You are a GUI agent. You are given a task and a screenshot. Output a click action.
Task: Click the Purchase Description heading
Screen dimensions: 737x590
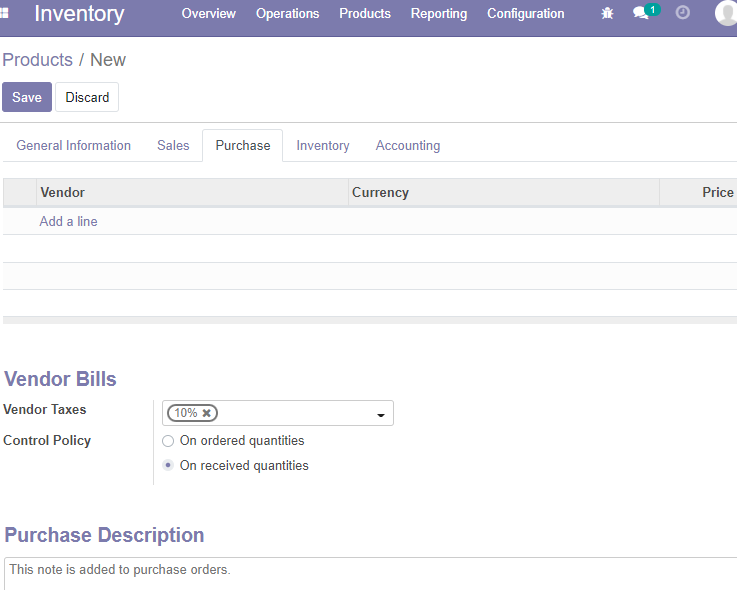click(104, 535)
